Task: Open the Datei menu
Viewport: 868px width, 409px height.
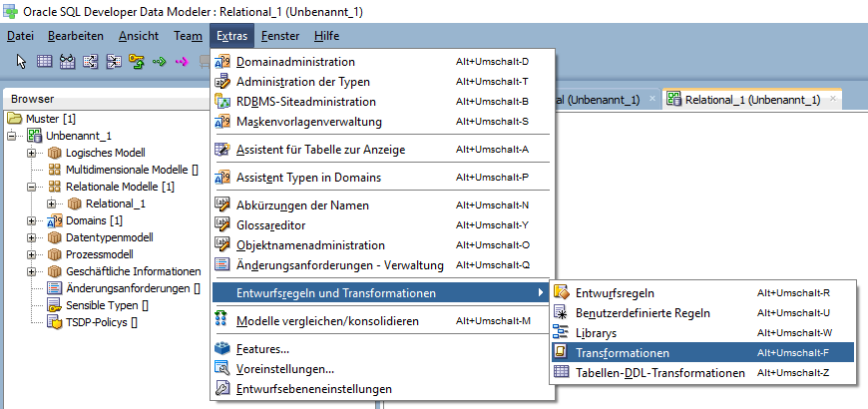Action: click(21, 36)
